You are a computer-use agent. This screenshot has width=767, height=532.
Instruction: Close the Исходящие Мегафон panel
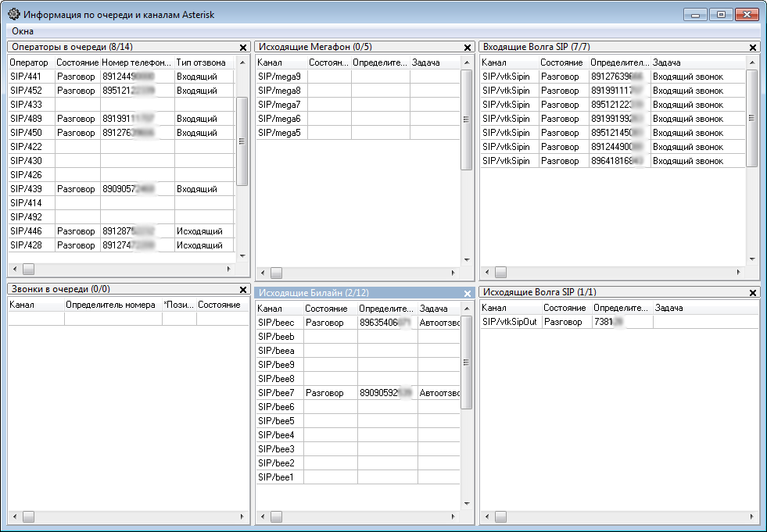[468, 48]
